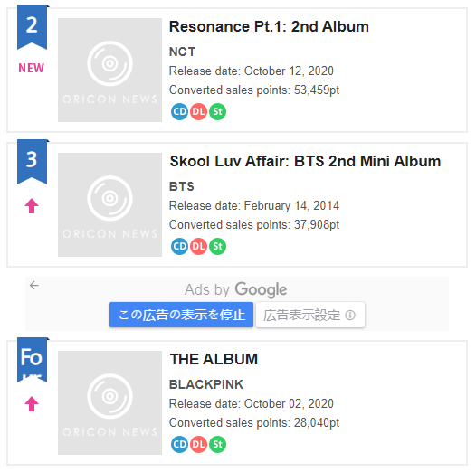
Task: Click the rank 2 ribbon badge
Action: 33,27
